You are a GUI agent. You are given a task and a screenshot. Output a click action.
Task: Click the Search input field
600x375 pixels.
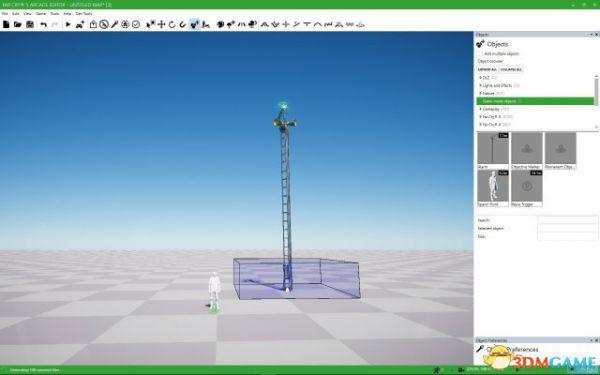pos(567,220)
